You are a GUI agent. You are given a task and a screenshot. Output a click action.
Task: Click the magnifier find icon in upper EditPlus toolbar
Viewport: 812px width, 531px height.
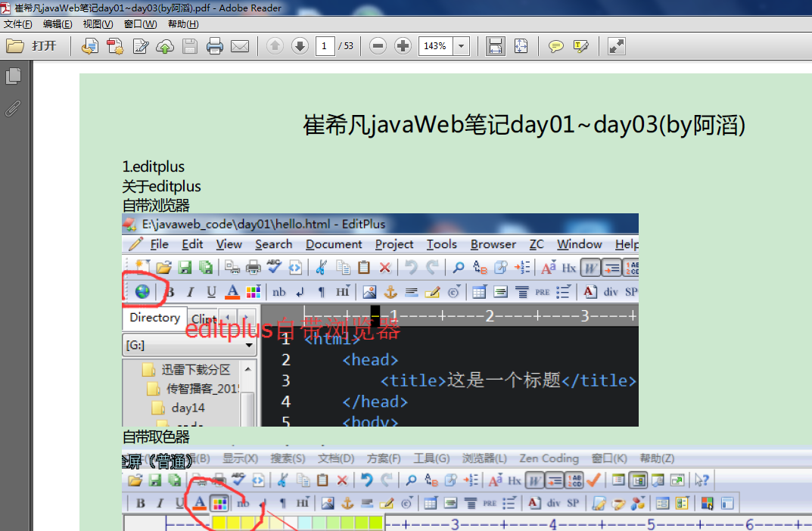[459, 268]
